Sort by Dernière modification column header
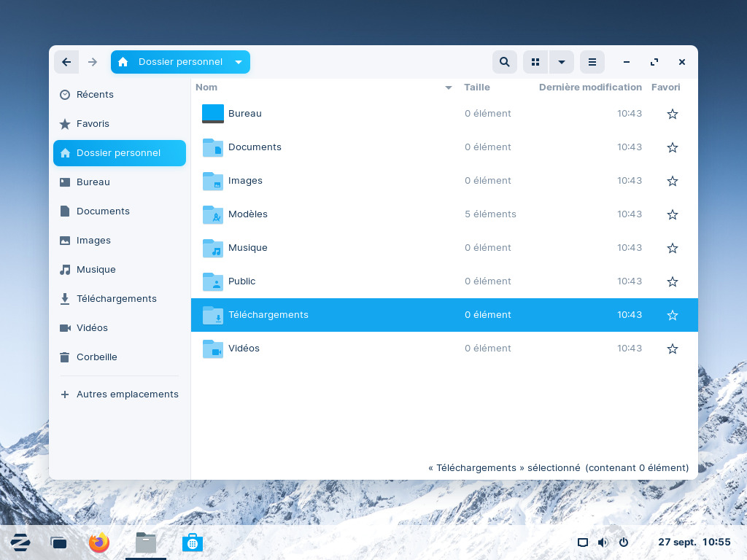747x560 pixels. click(590, 87)
